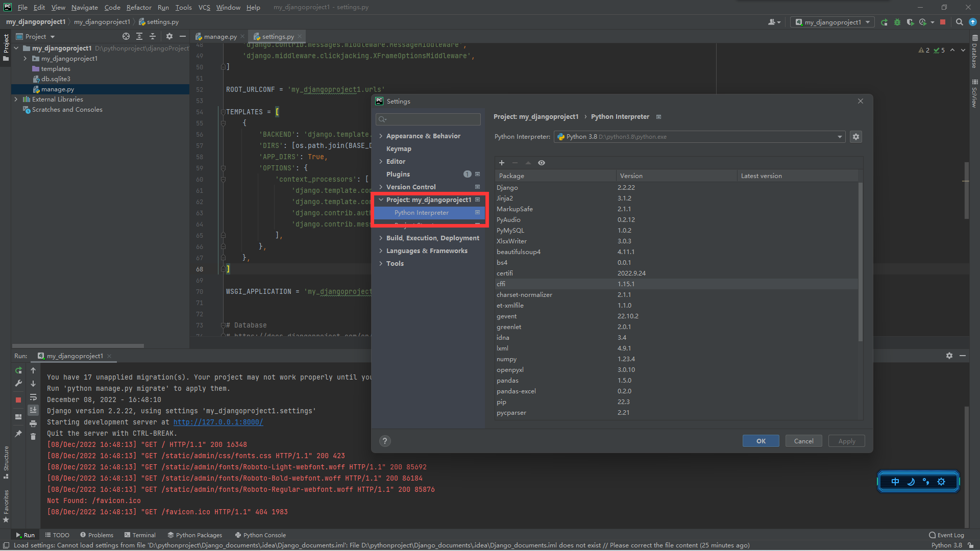Open the Python Interpreter dropdown
The height and width of the screenshot is (551, 980).
tap(840, 137)
